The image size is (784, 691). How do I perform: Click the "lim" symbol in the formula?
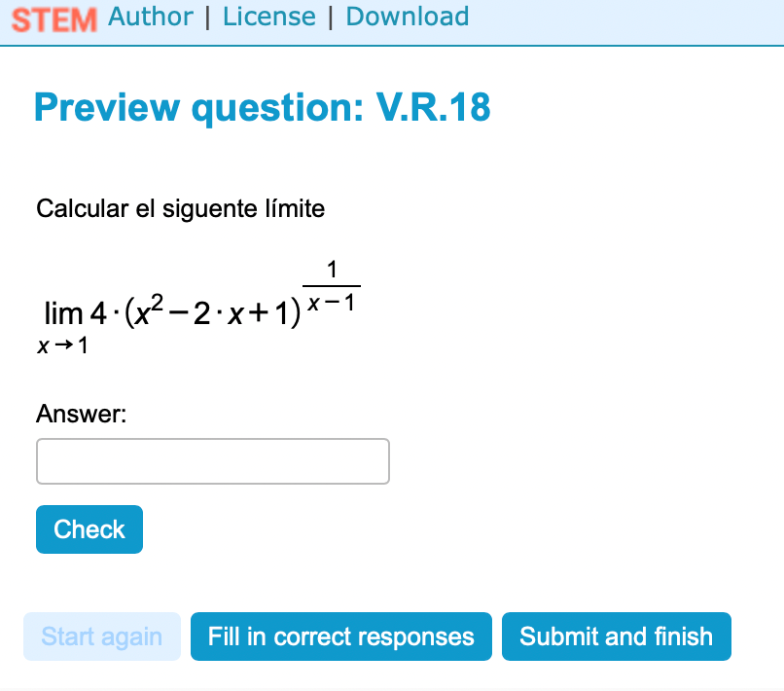[x=63, y=314]
